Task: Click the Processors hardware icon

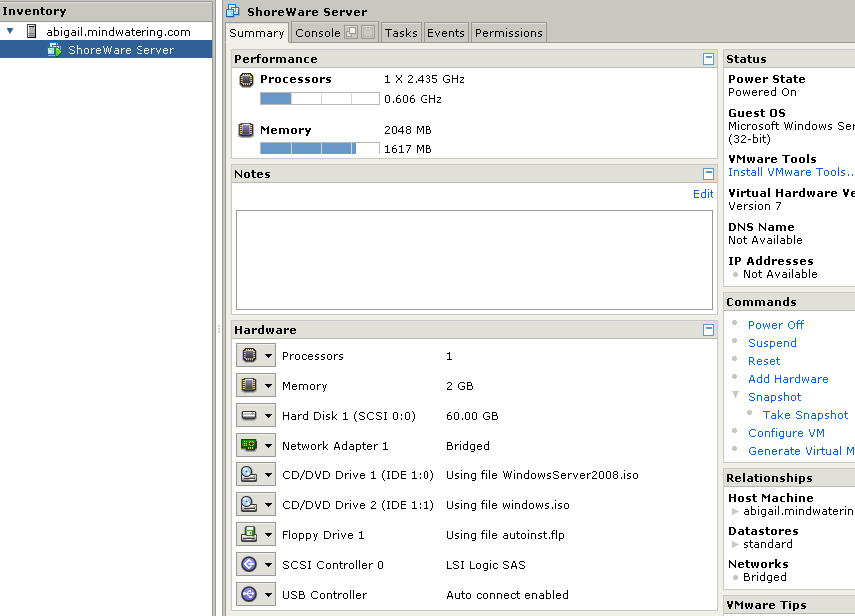Action: click(x=249, y=356)
